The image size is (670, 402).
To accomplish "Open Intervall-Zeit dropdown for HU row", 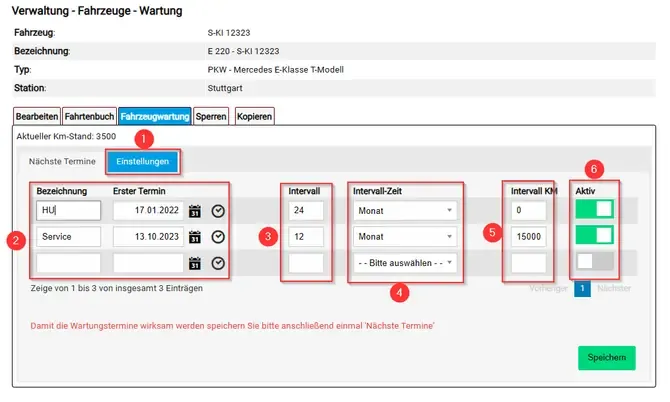I will tap(405, 211).
